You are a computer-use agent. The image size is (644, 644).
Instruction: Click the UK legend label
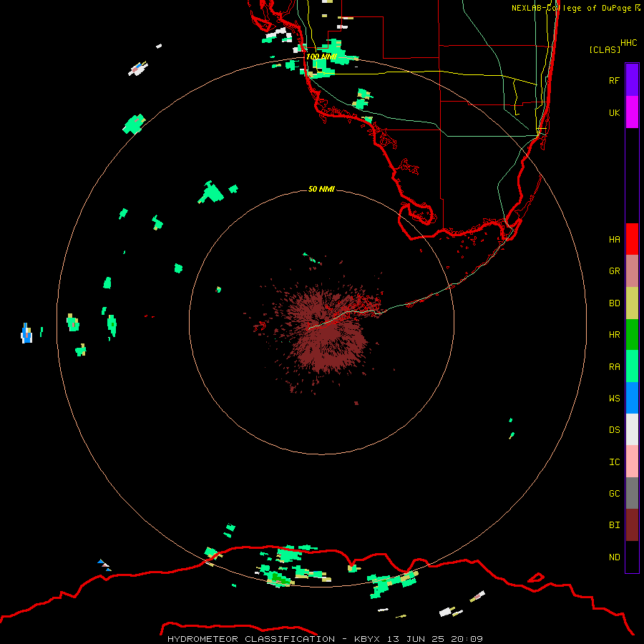pyautogui.click(x=614, y=112)
